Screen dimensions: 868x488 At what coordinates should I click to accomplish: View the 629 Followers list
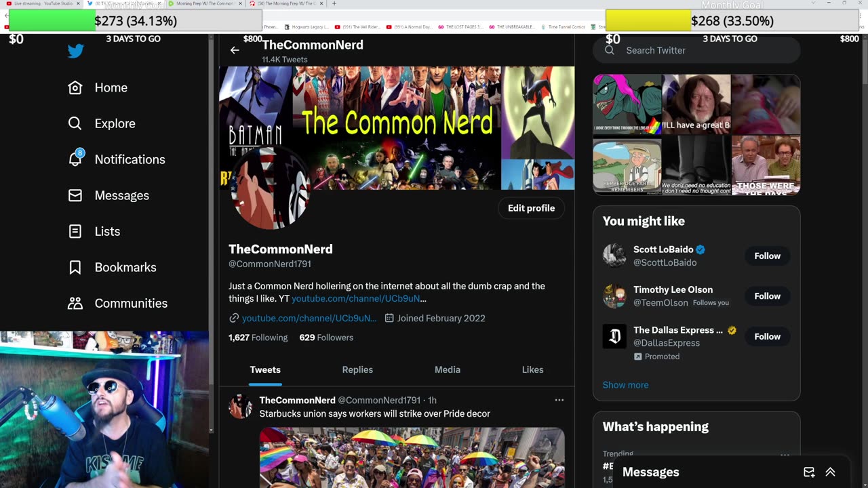[326, 337]
